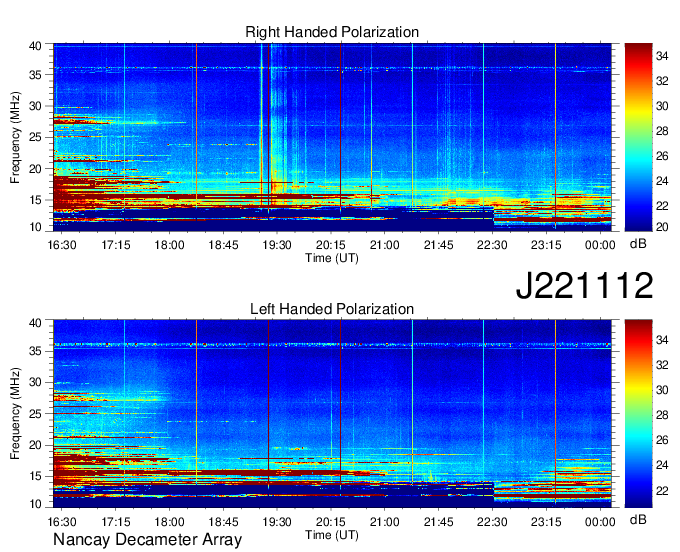Viewport: 680px width, 552px height.
Task: Click the "34" label on bottom colorbar
Action: click(x=662, y=340)
